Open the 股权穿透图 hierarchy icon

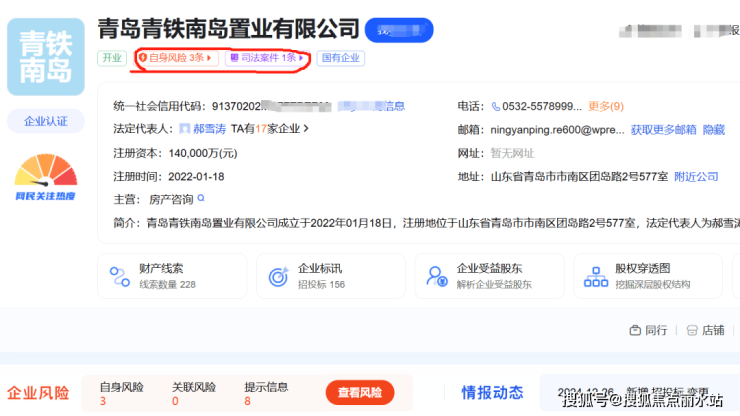(x=594, y=276)
